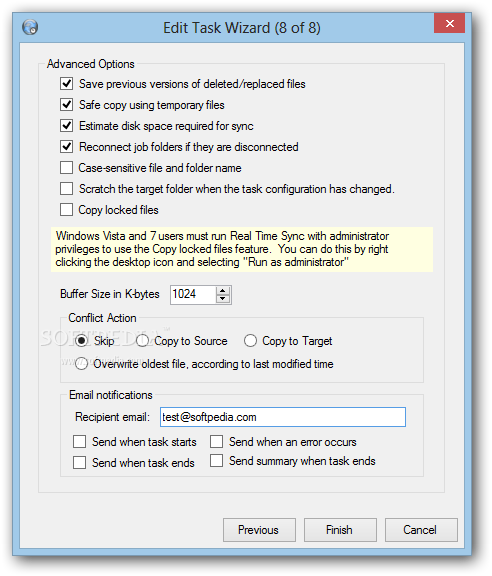The height and width of the screenshot is (576, 492).
Task: Click the Edit Task Wizard title text
Action: (241, 28)
